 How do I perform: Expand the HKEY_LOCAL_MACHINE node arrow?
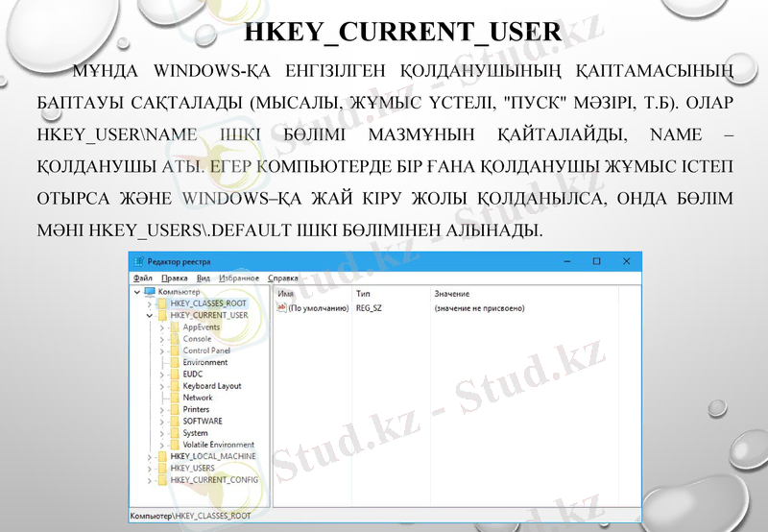150,457
